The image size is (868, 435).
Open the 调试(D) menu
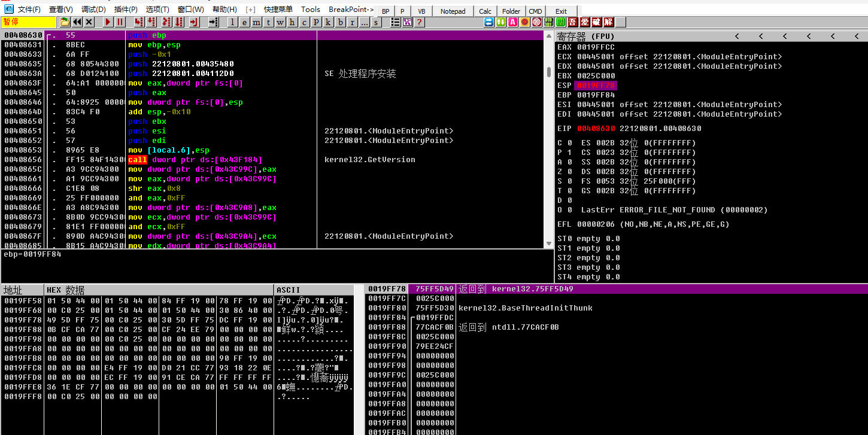pos(93,10)
